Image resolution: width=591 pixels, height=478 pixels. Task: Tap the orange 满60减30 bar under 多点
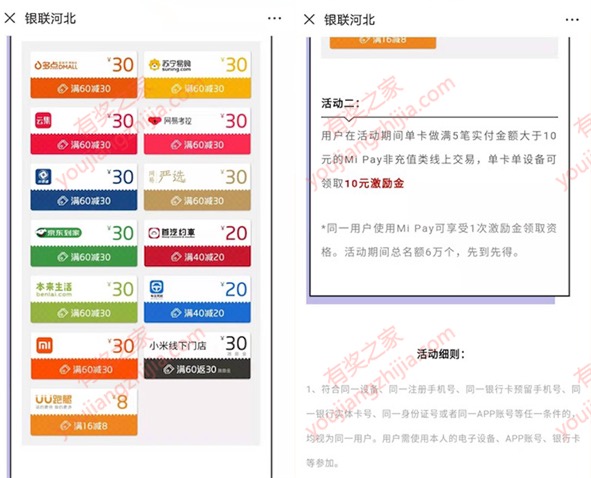pos(84,89)
